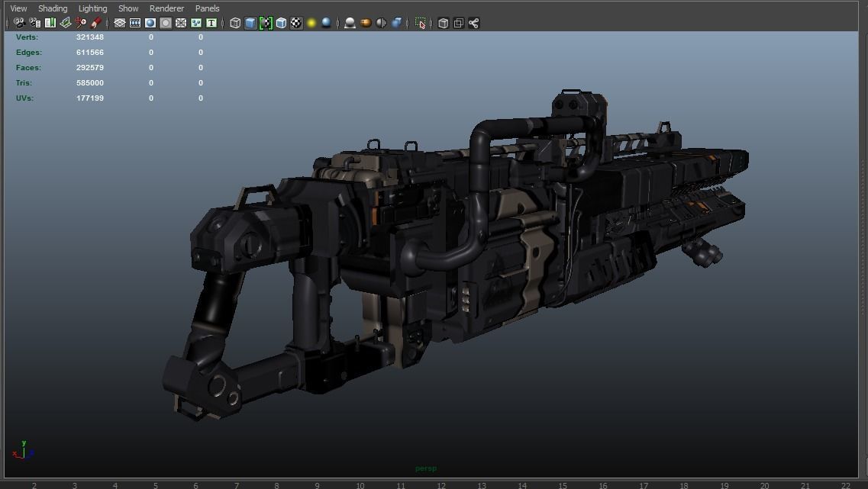
Task: Open the Camera Attributes icon
Action: coord(35,23)
